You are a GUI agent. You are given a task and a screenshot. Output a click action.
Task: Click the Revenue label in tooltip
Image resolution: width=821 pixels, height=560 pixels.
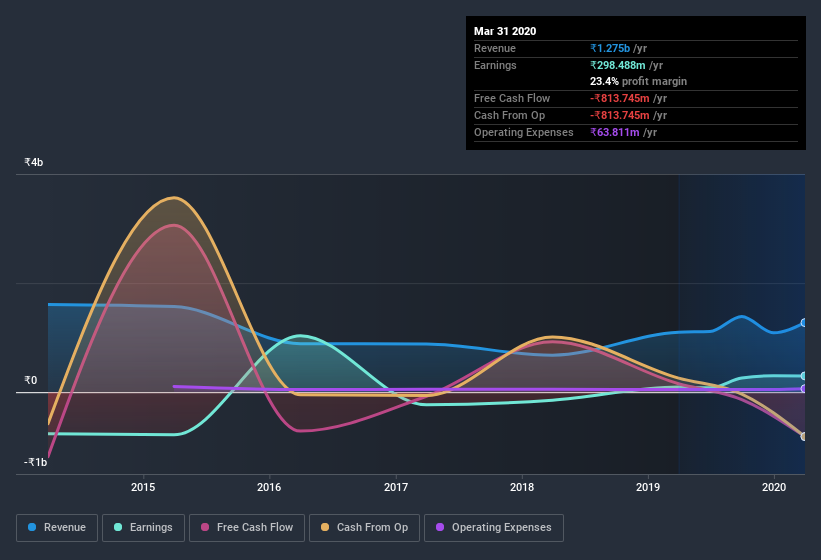(495, 48)
